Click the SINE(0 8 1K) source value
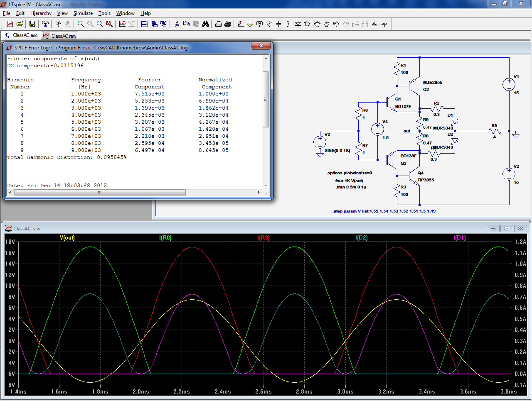The width and height of the screenshot is (532, 401). tap(337, 151)
